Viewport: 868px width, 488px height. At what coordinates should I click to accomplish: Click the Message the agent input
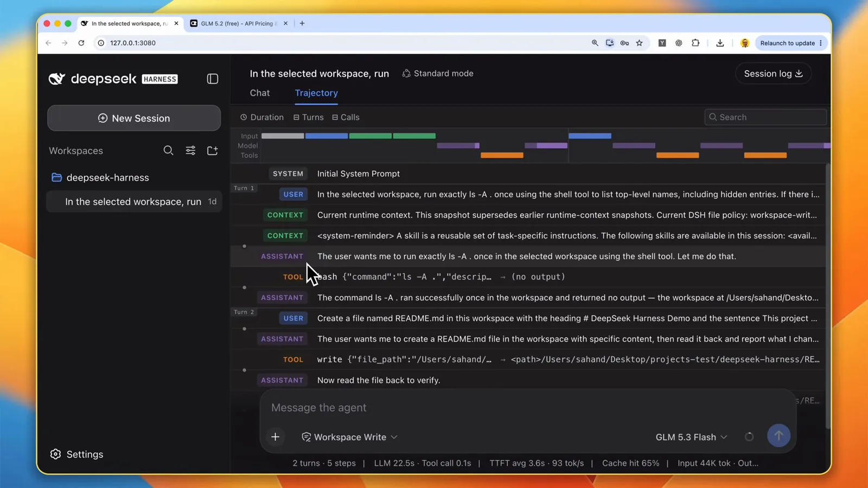coord(528,408)
